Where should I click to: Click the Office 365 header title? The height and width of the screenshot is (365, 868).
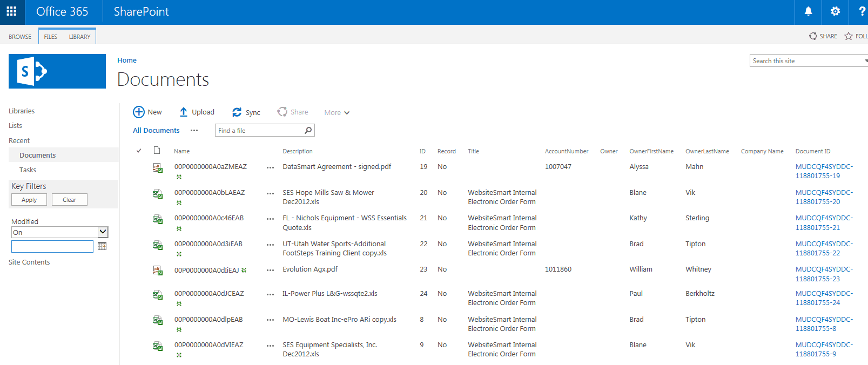pos(62,11)
